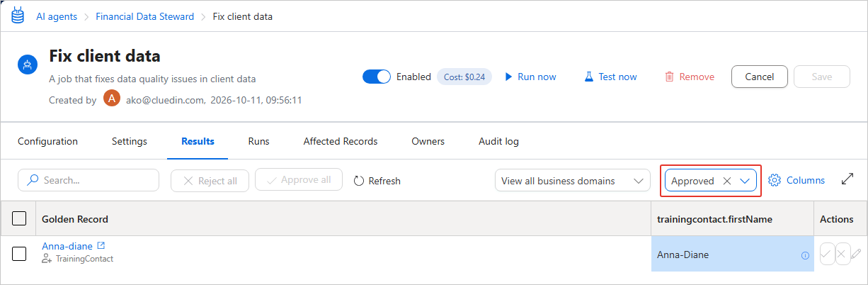Click the Reject all button
Image resolution: width=868 pixels, height=285 pixels.
pos(210,181)
